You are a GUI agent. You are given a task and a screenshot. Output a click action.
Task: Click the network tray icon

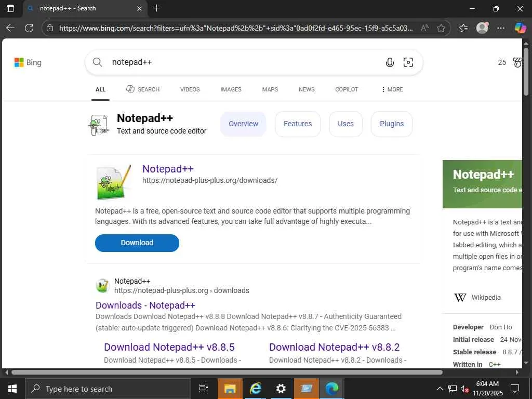[x=453, y=389]
